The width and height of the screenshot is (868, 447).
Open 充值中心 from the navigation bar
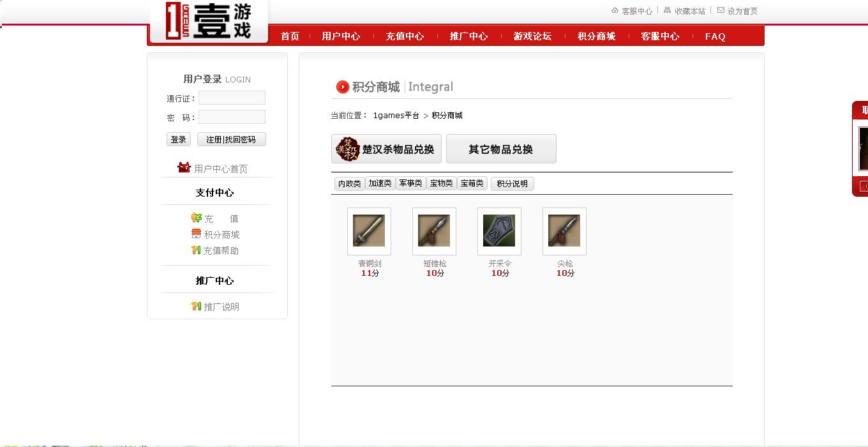pos(405,36)
